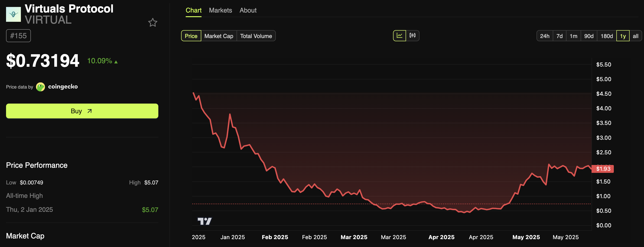Click the CoinGecko gecko logo
The image size is (644, 247).
pyautogui.click(x=40, y=87)
